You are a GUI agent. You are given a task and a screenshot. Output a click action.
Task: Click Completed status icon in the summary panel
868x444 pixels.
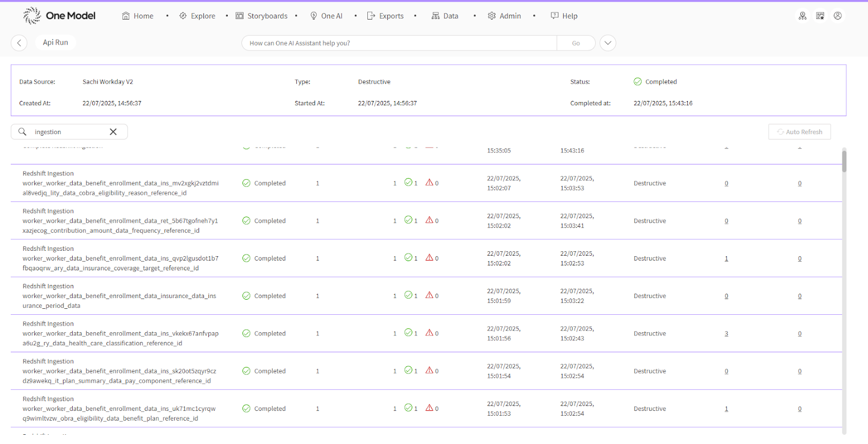pyautogui.click(x=637, y=82)
